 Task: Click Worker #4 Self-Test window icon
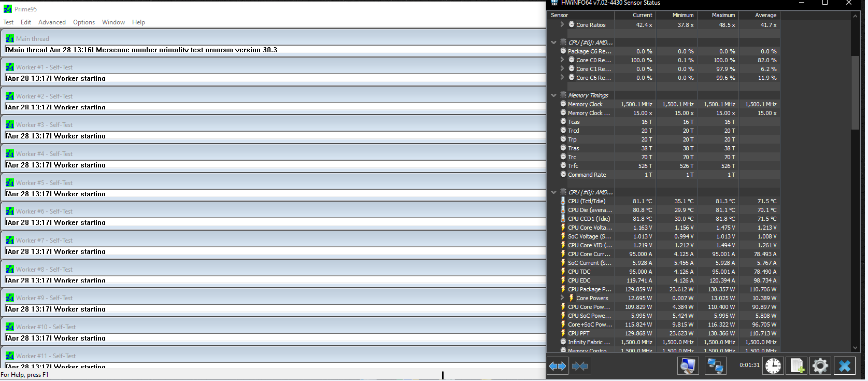click(x=10, y=153)
